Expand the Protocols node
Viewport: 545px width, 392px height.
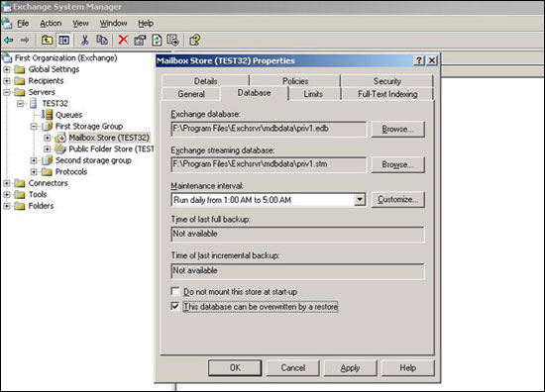tap(34, 172)
